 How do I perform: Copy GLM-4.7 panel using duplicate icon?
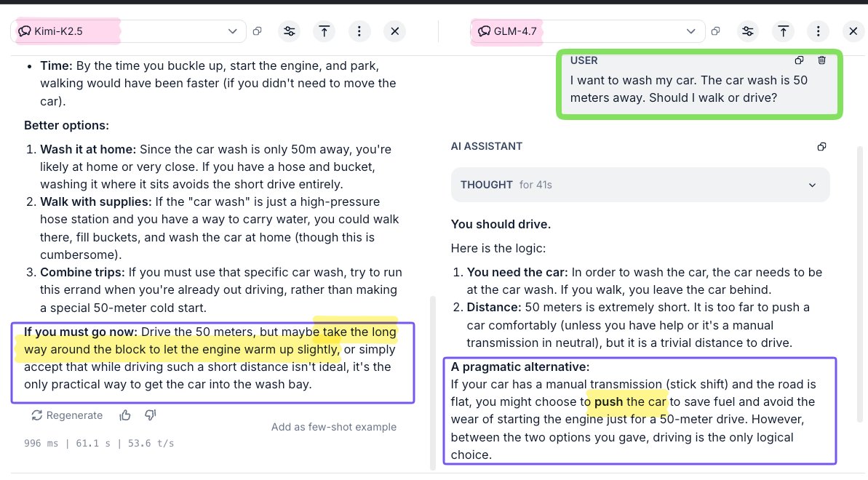click(x=715, y=31)
